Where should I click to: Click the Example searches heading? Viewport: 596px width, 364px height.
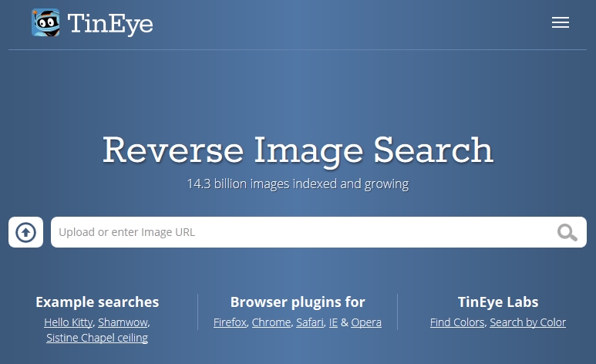click(97, 302)
